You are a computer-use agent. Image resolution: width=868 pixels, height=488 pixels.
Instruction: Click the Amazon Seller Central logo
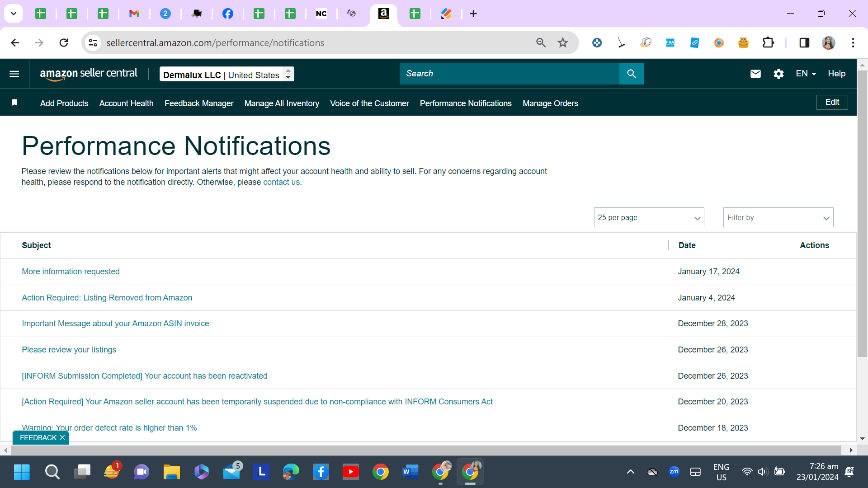coord(89,74)
